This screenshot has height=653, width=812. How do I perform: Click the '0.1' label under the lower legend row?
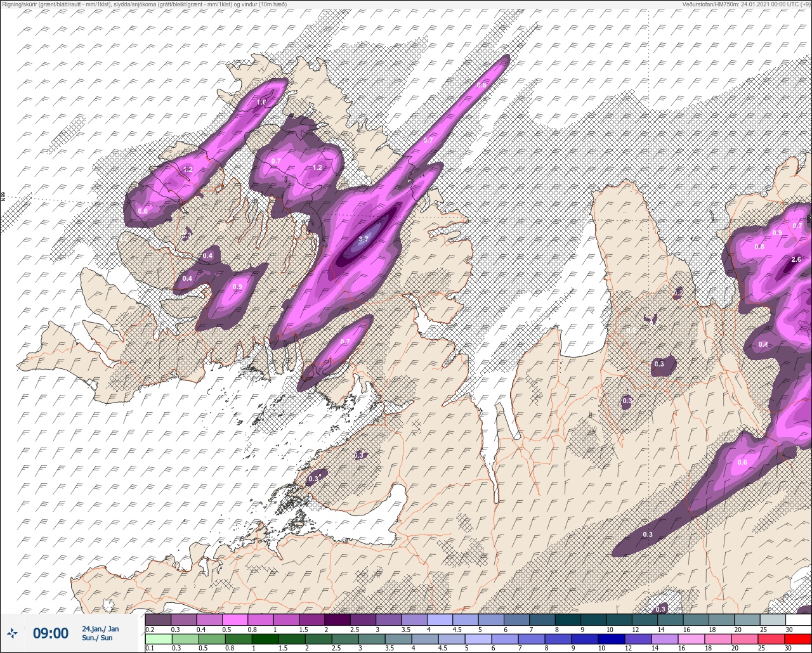150,649
